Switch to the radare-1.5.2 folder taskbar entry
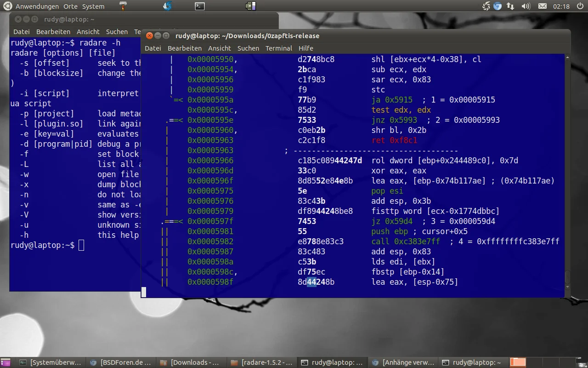 pos(262,362)
